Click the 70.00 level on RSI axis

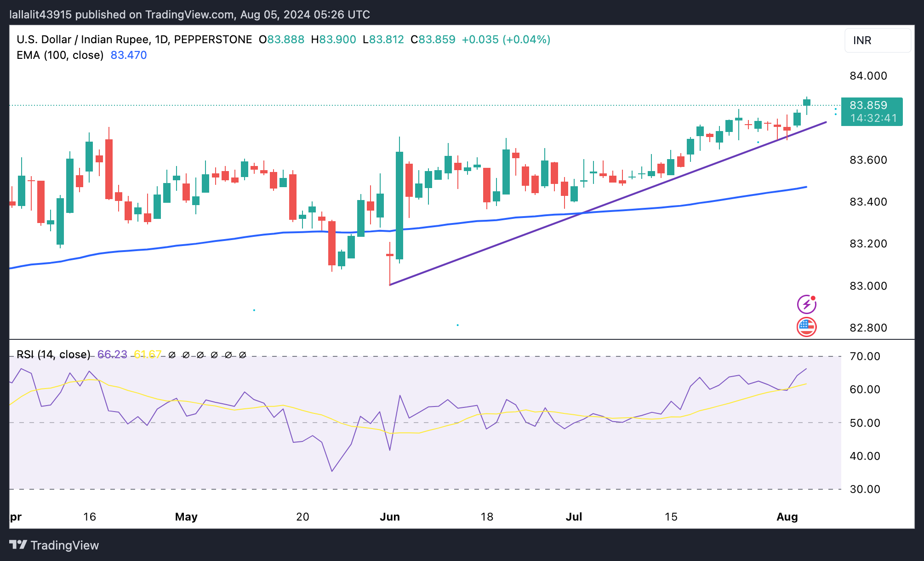(865, 356)
